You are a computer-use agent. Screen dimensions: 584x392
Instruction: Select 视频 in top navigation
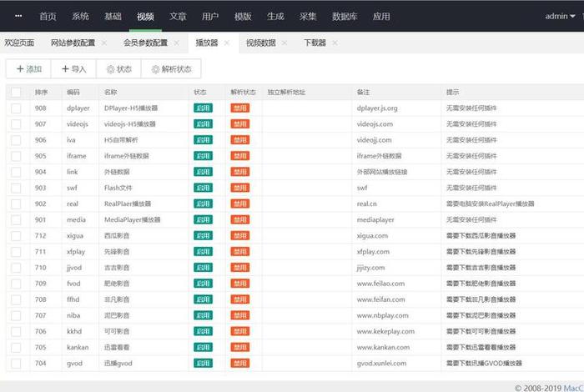click(x=145, y=17)
